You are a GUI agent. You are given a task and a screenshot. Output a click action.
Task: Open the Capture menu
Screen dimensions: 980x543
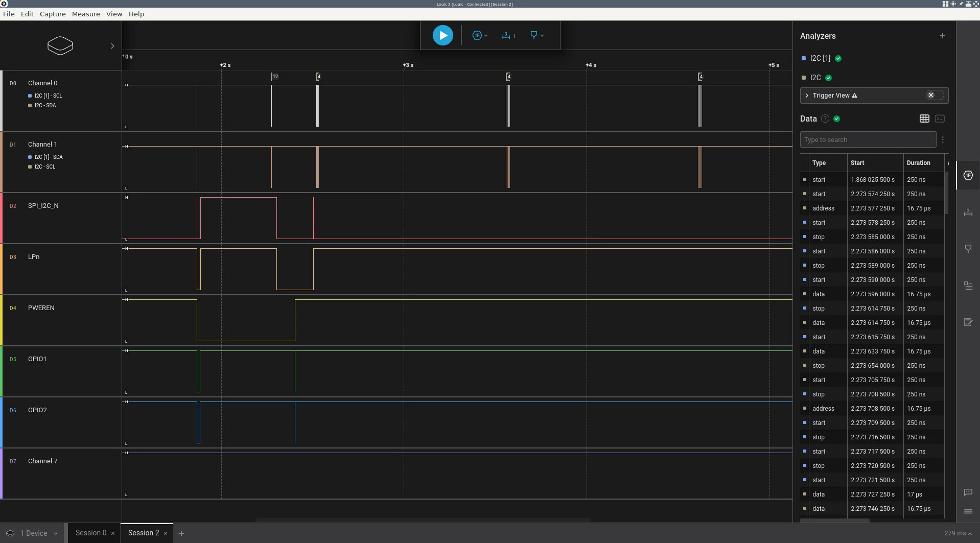point(53,14)
